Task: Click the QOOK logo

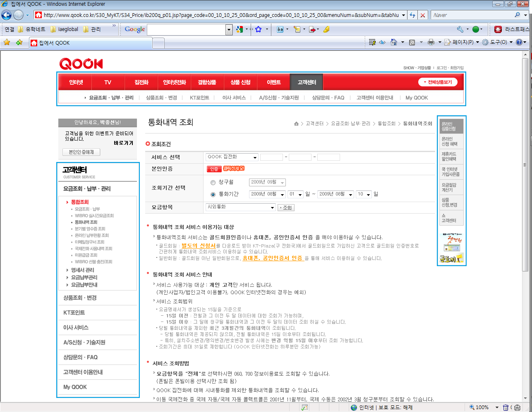Action: [81, 64]
